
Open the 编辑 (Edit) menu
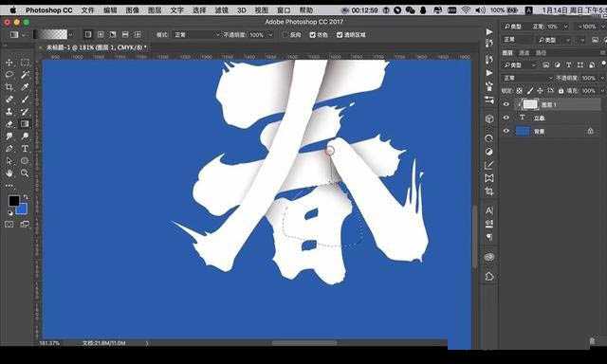point(110,10)
